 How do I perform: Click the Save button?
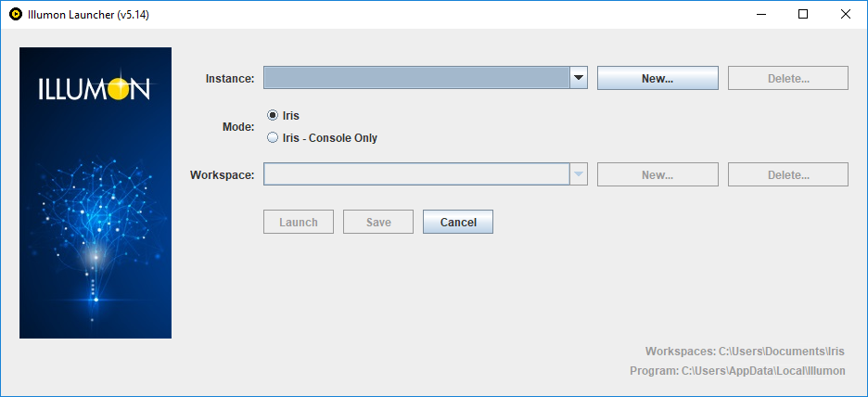click(378, 222)
